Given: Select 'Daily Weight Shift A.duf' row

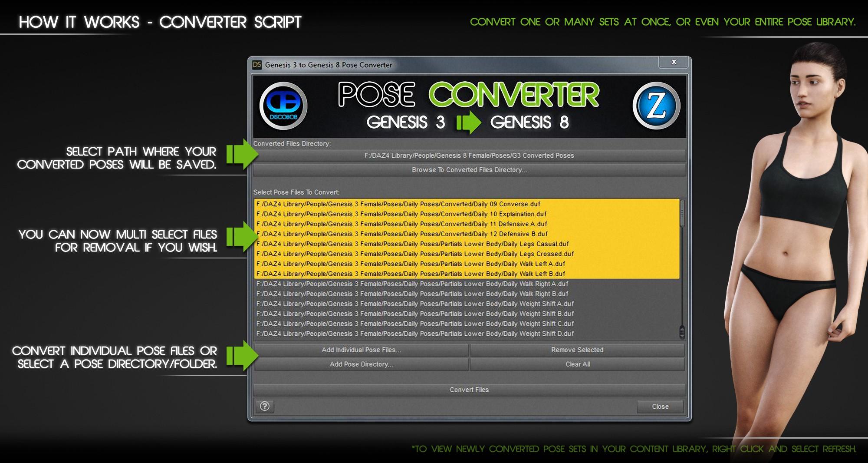Looking at the screenshot, I should (467, 304).
